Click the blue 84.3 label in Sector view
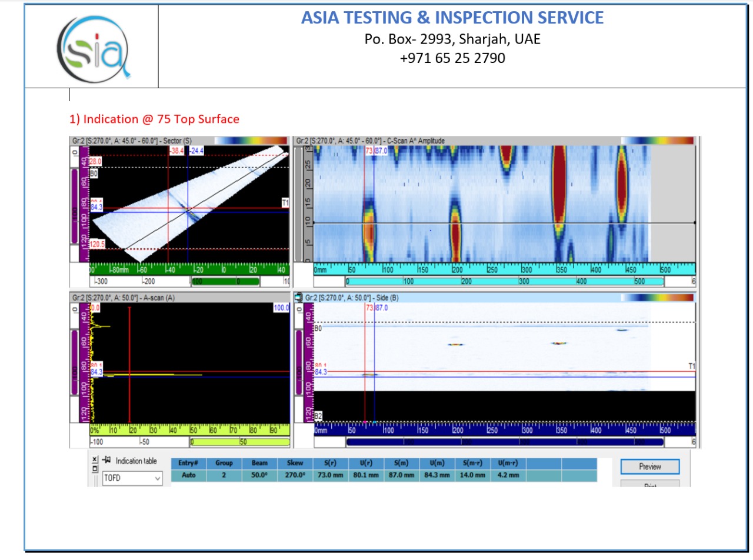The height and width of the screenshot is (560, 753). (96, 207)
